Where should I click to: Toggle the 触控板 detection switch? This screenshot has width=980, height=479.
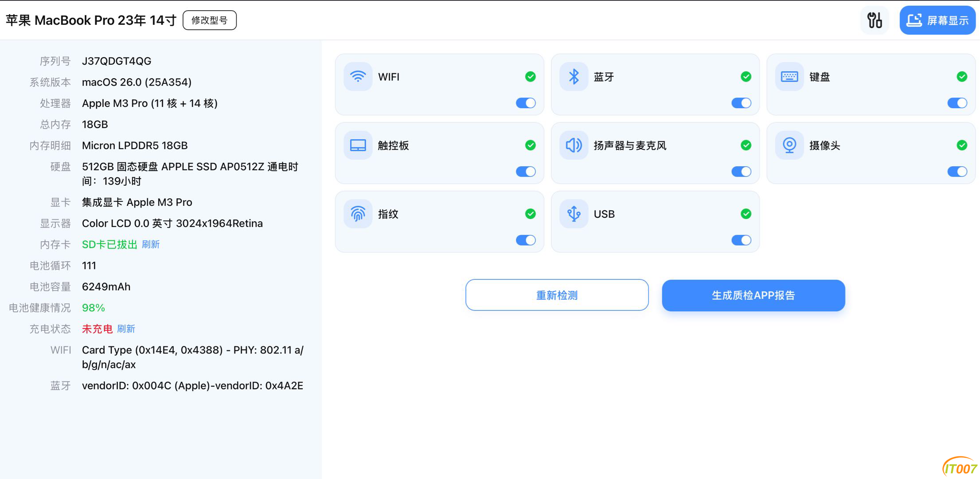[526, 172]
